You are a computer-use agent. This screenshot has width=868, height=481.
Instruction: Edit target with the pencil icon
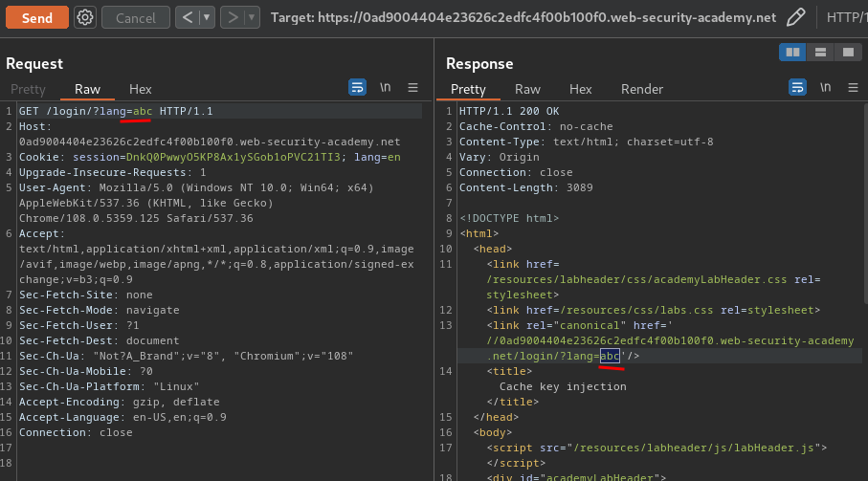795,18
